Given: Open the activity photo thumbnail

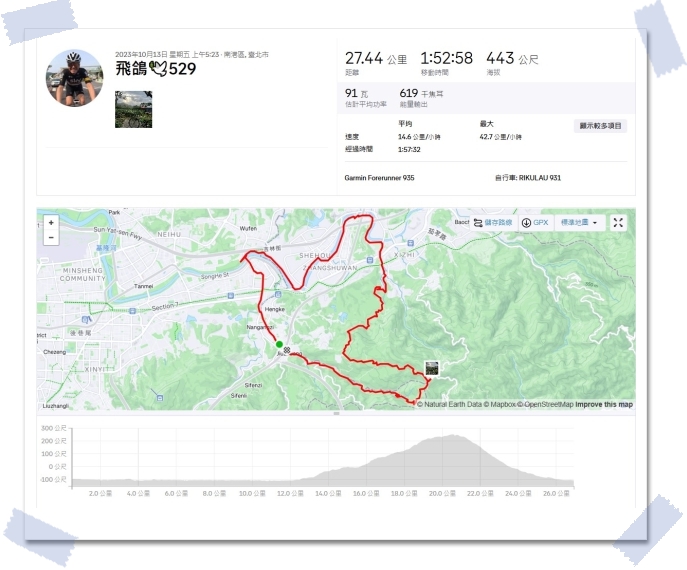Looking at the screenshot, I should (x=134, y=110).
